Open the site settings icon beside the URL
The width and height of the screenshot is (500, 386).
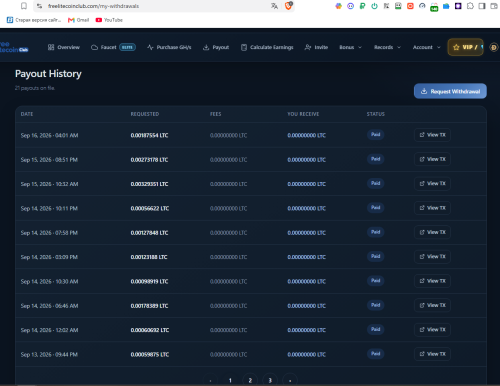(39, 6)
